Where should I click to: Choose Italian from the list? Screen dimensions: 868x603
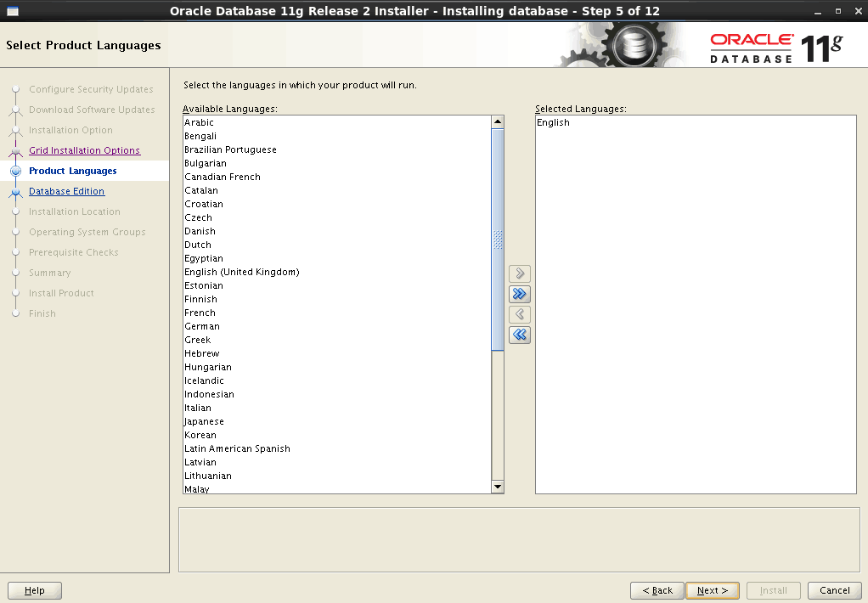point(337,408)
